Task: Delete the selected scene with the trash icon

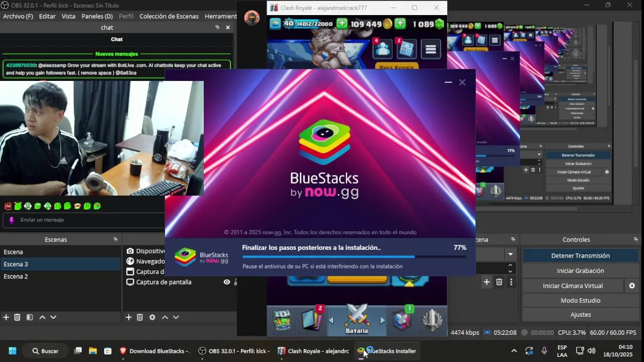Action: (x=17, y=317)
